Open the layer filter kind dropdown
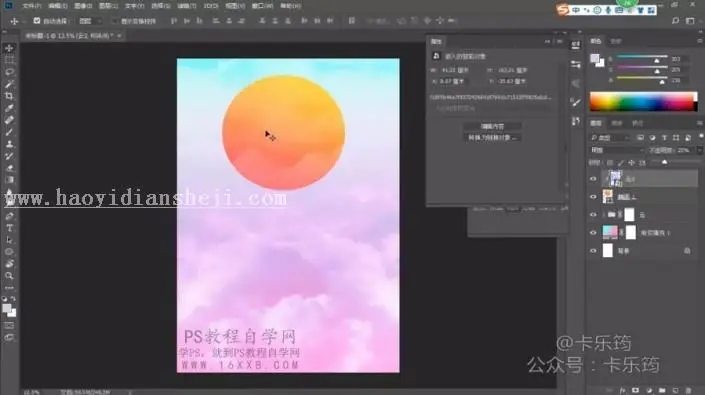Viewport: 705px width, 395px height. 611,138
